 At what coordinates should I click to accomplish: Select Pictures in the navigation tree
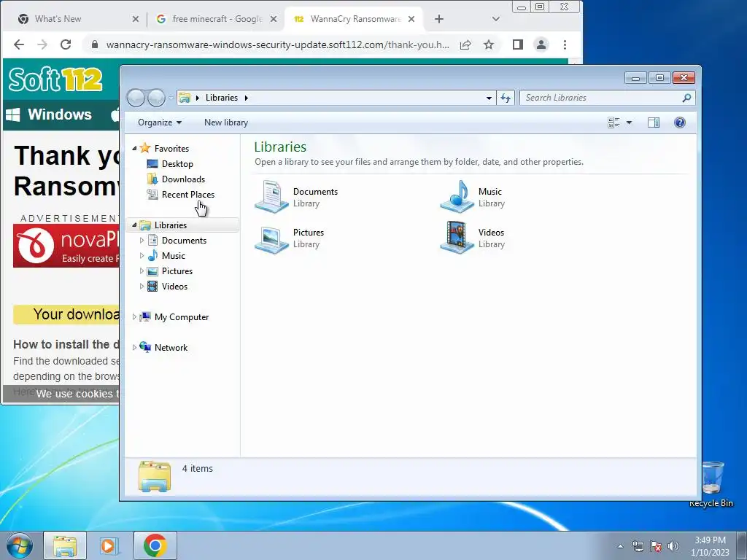click(177, 271)
